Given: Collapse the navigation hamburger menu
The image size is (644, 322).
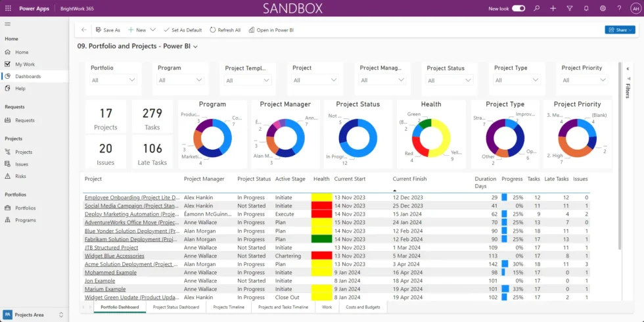Looking at the screenshot, I should click(x=8, y=24).
